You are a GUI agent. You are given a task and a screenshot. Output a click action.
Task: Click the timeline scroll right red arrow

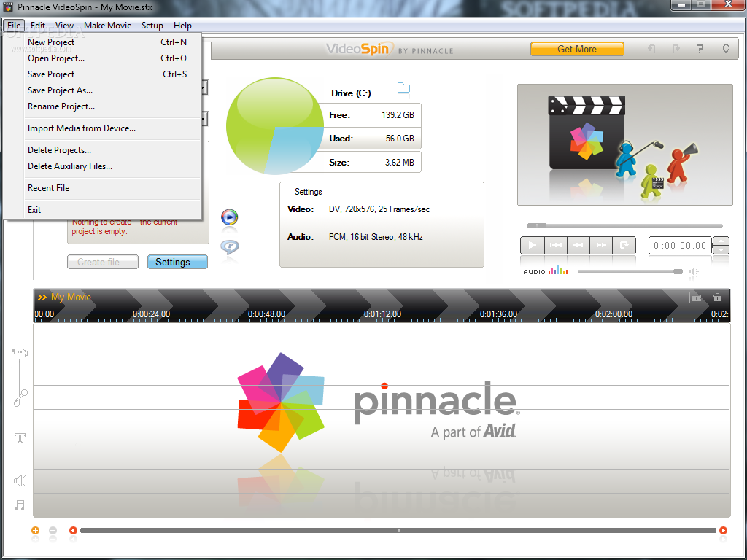coord(723,531)
